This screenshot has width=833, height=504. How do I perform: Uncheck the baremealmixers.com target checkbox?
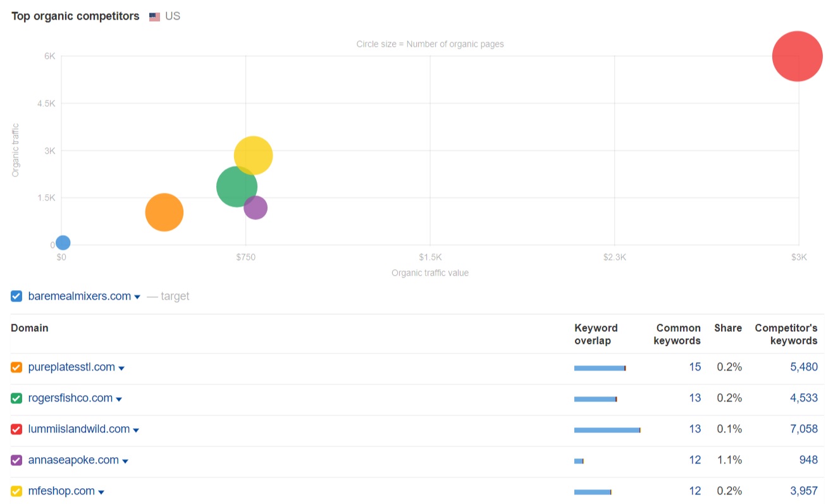[x=17, y=296]
